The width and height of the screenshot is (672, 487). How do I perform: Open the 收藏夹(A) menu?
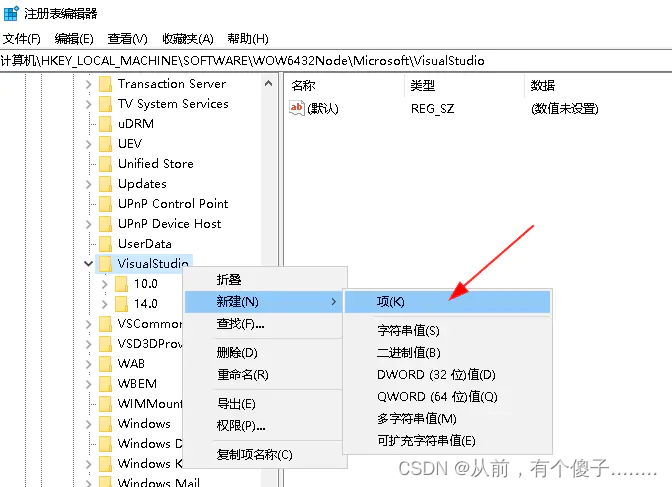point(188,39)
